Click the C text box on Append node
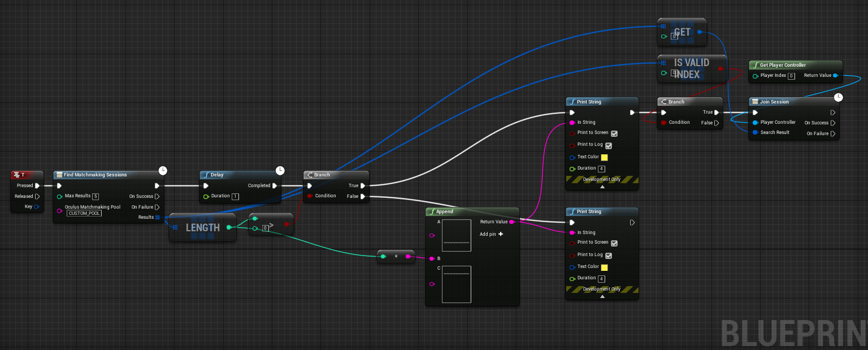The height and width of the screenshot is (350, 868). click(457, 284)
